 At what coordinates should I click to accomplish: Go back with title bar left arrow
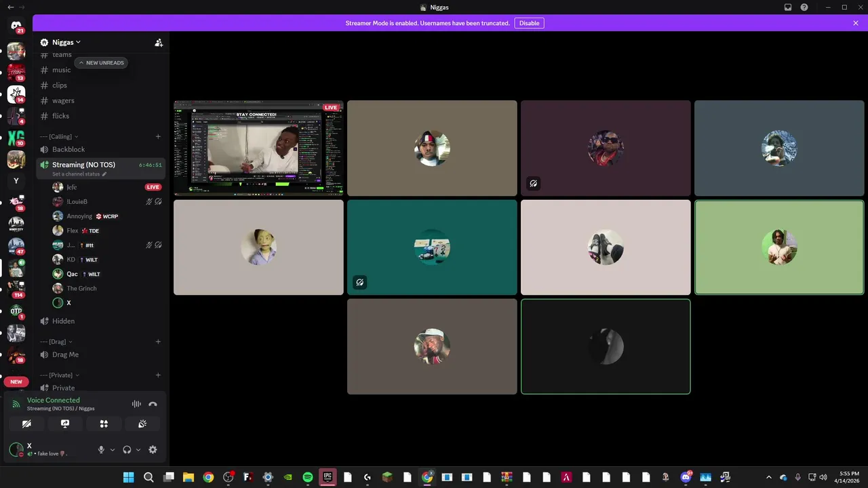(10, 7)
